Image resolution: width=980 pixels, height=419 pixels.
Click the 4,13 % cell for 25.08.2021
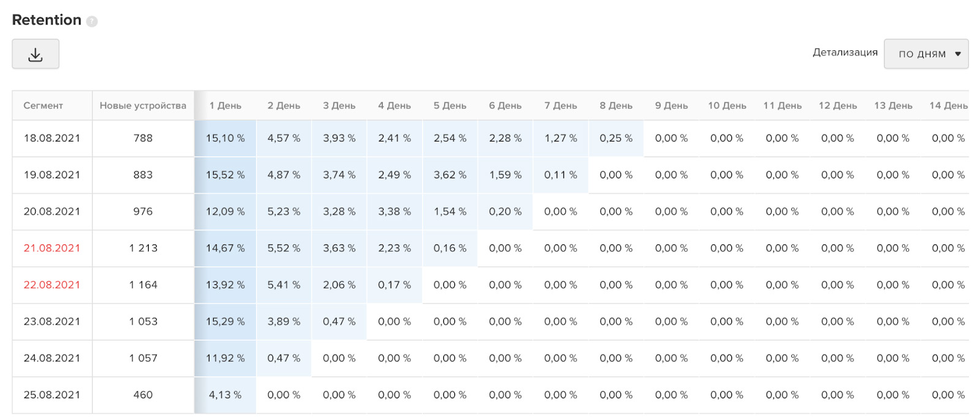point(225,395)
